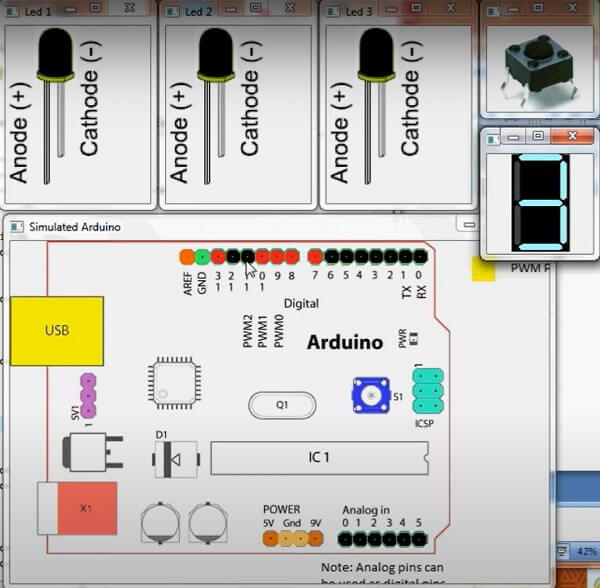
Task: Click analog in pin 4
Action: [x=404, y=539]
